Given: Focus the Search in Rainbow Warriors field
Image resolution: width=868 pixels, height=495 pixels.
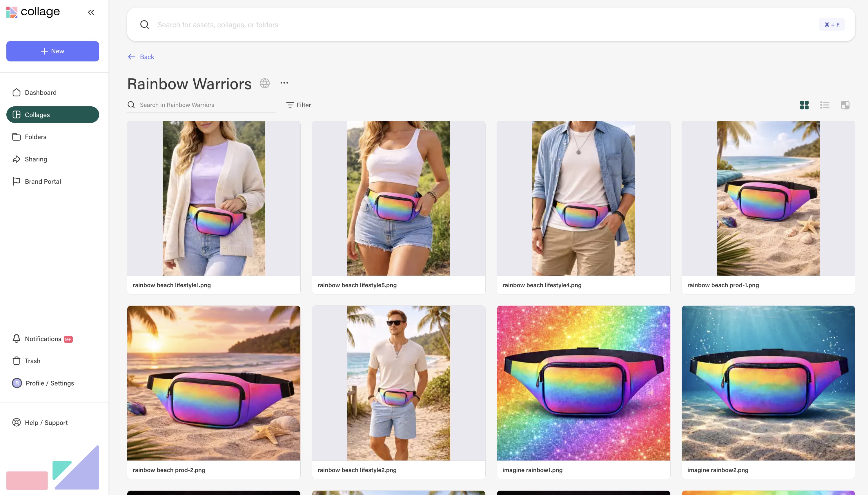Looking at the screenshot, I should click(207, 105).
